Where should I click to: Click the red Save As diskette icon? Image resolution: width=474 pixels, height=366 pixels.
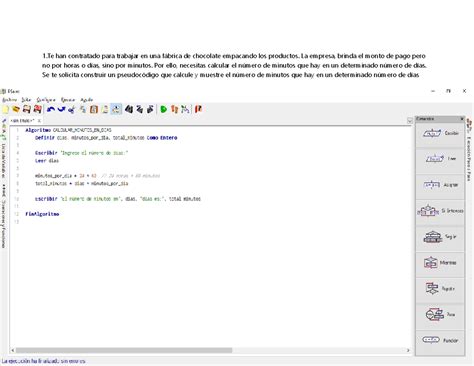pos(38,109)
